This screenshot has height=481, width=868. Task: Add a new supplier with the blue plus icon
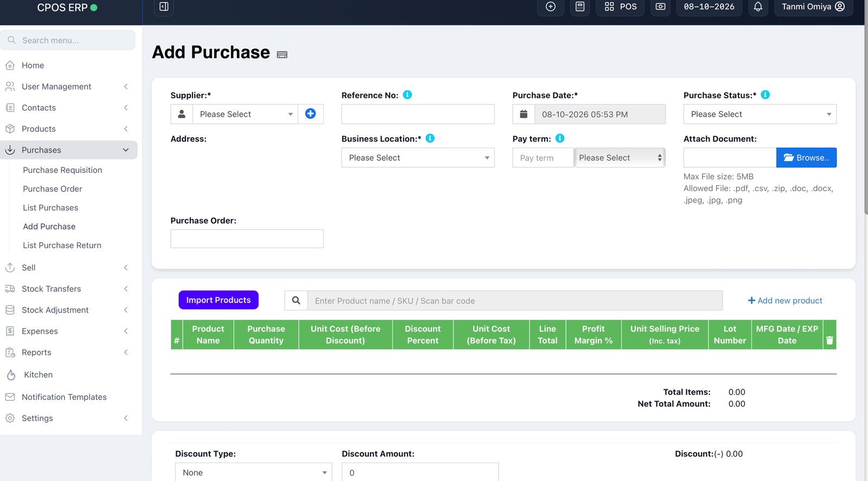[310, 113]
